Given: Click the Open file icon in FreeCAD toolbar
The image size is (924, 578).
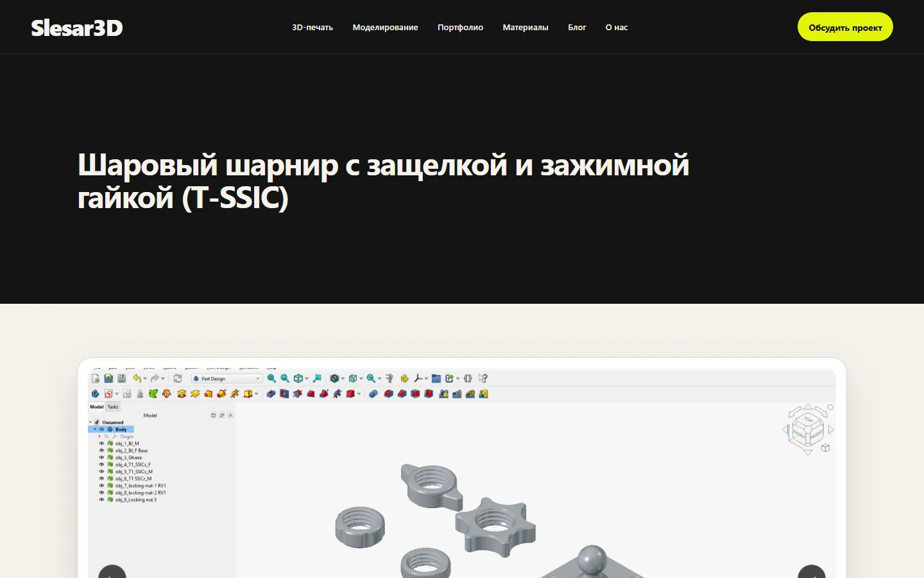Looking at the screenshot, I should tap(108, 379).
